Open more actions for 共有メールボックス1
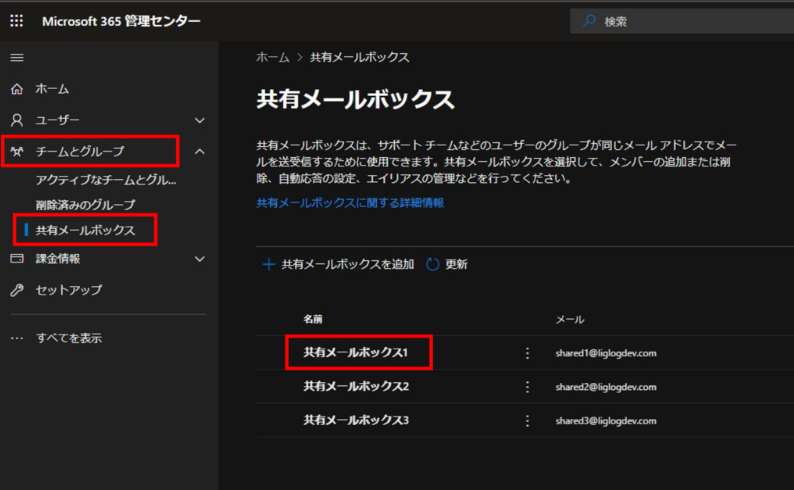Viewport: 794px width, 490px height. [527, 353]
